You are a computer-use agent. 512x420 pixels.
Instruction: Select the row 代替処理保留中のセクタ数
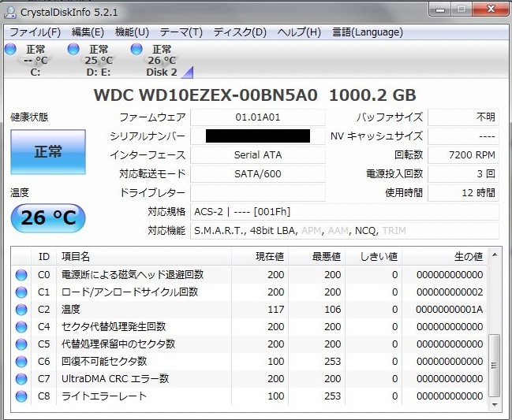250,344
